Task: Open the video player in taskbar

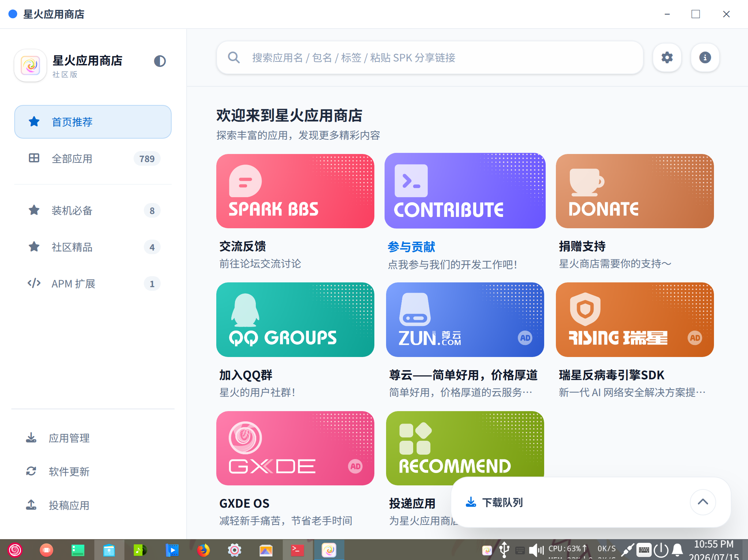Action: coord(172,550)
